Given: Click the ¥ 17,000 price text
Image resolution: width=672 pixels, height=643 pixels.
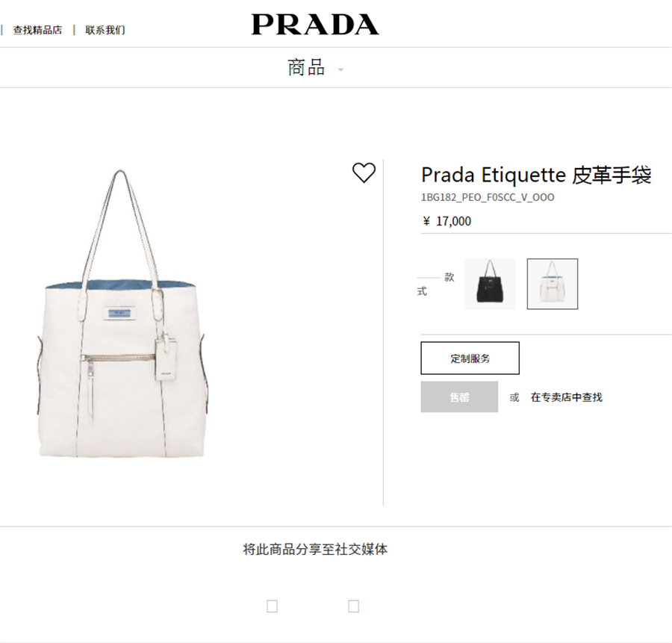Looking at the screenshot, I should [x=447, y=221].
